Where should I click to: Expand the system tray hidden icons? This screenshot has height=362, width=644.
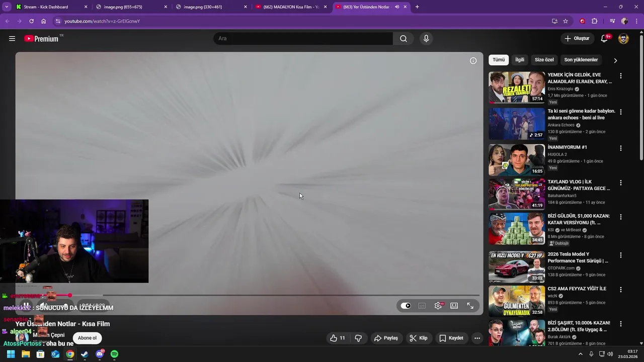click(580, 354)
